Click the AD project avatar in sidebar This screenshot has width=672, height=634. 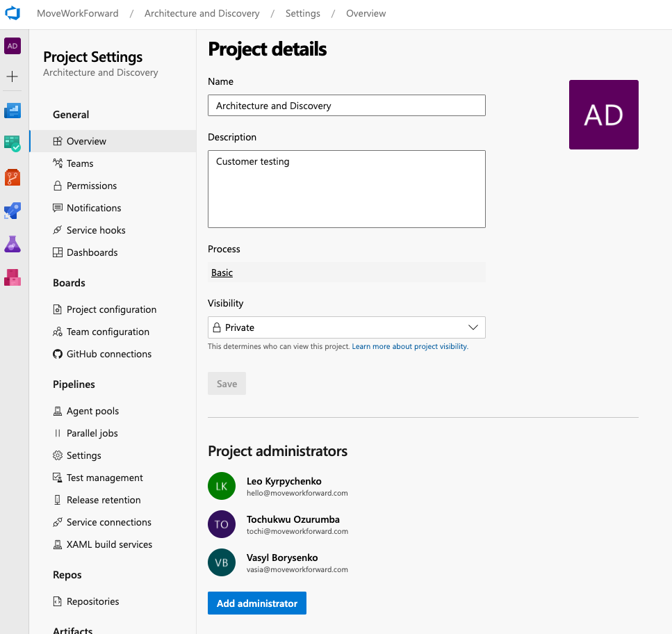[13, 46]
